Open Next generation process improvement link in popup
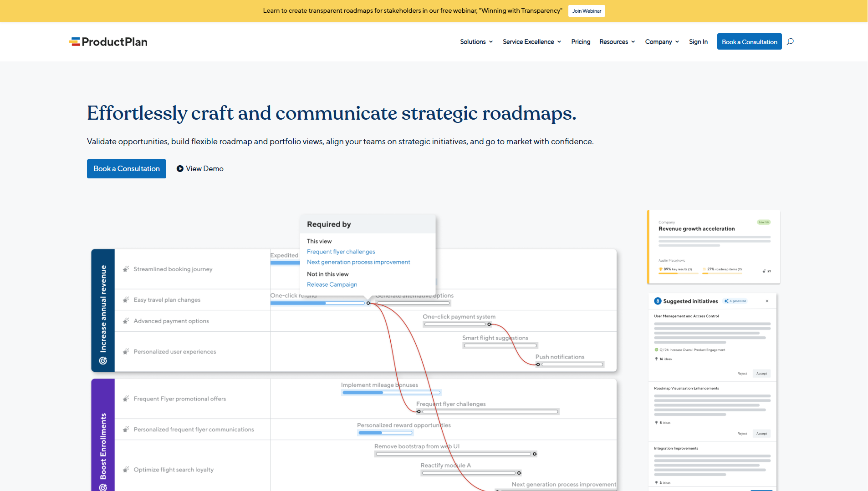Image resolution: width=868 pixels, height=491 pixels. pyautogui.click(x=358, y=262)
